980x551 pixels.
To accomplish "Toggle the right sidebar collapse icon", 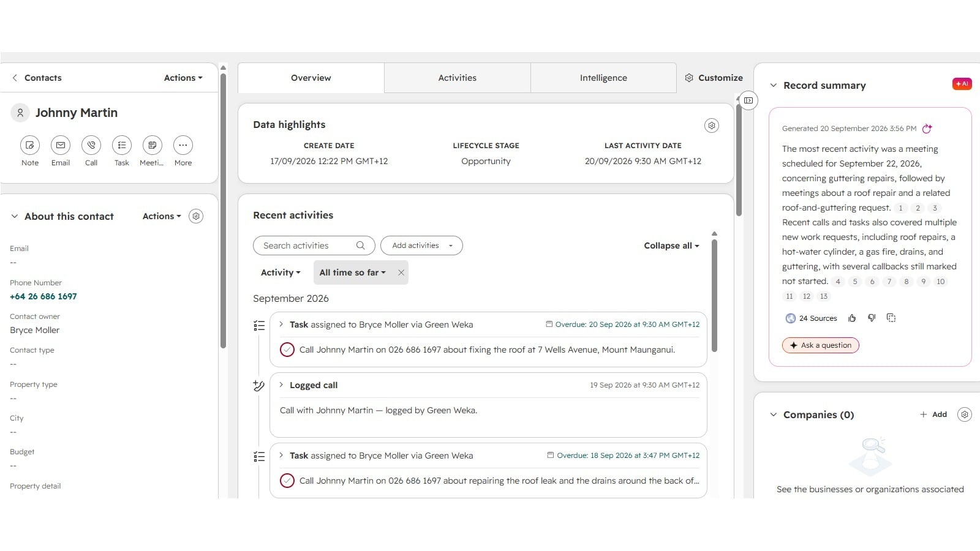I will 748,100.
